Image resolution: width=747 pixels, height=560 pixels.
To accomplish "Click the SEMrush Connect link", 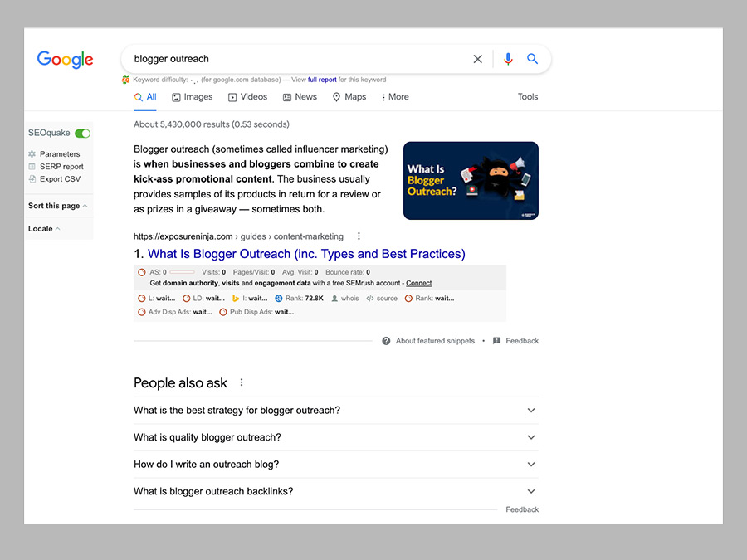I will [x=418, y=283].
